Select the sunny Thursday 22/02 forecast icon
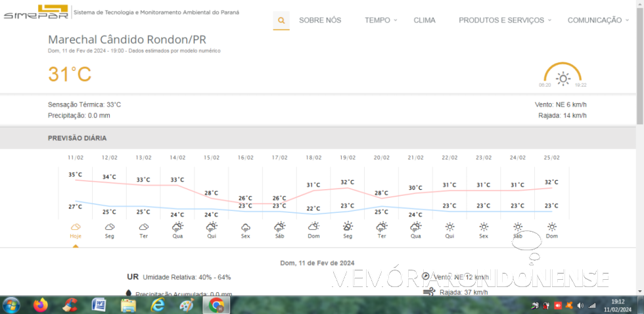The image size is (644, 314). coord(449,227)
